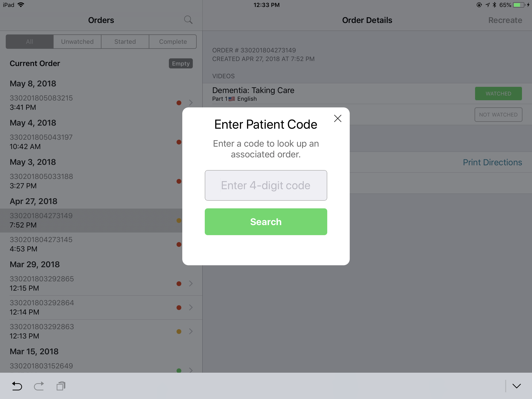
Task: Tap the Wi-Fi icon in status bar
Action: (21, 5)
